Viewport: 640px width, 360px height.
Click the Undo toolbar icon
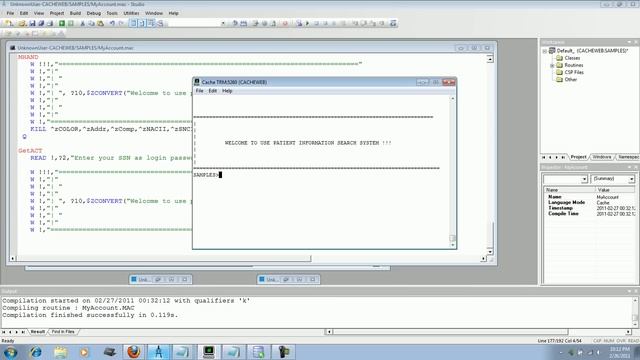click(112, 24)
